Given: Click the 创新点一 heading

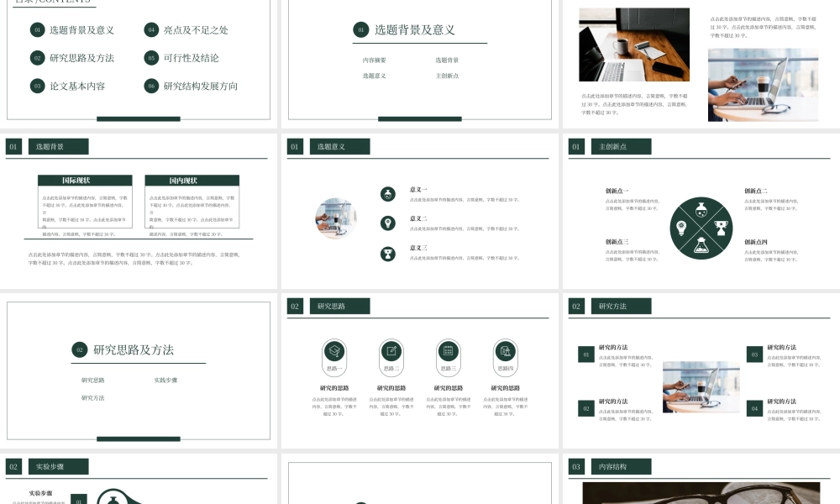Looking at the screenshot, I should 617,191.
